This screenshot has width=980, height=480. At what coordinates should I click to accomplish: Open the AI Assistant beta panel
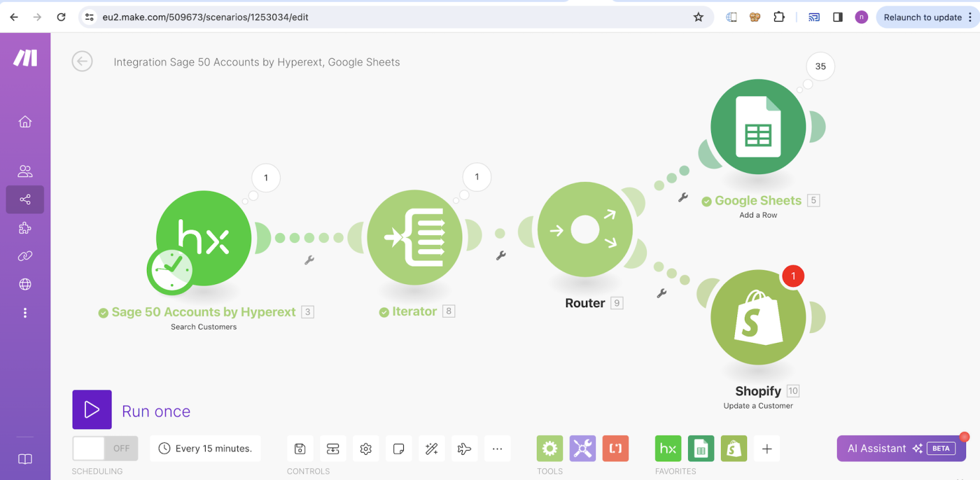pyautogui.click(x=900, y=449)
